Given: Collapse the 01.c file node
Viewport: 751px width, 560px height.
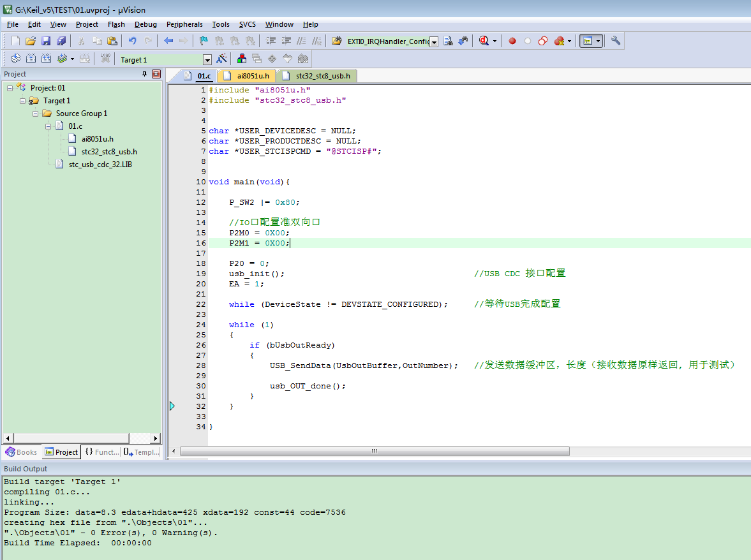Looking at the screenshot, I should (48, 126).
